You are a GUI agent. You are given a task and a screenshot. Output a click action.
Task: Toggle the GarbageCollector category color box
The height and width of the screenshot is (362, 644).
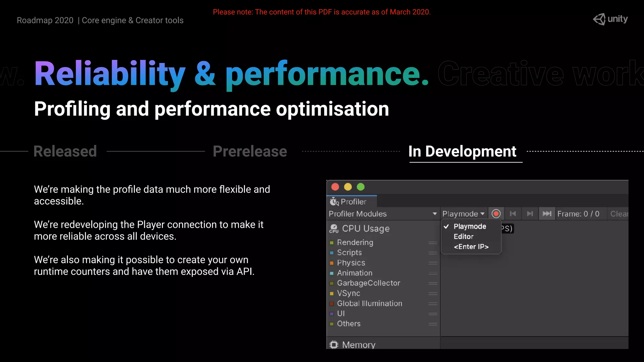(x=331, y=283)
